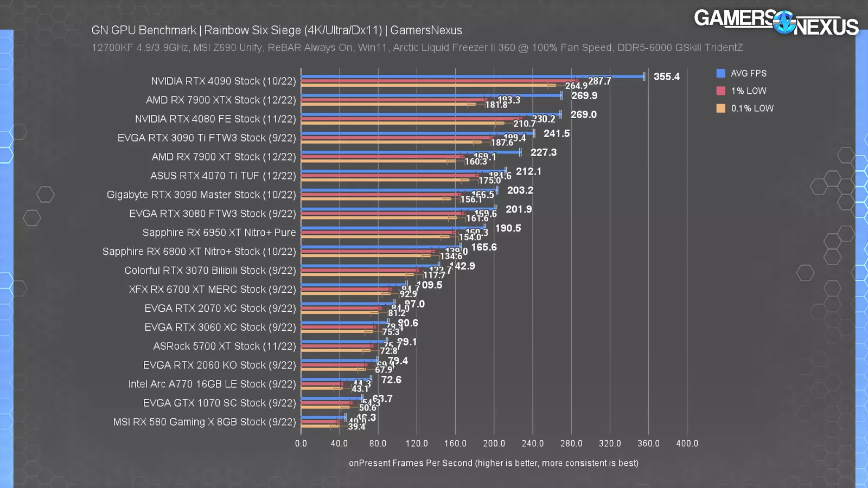Select the 241.5 value for RTX 3090 Ti
This screenshot has height=488, width=868.
pos(556,133)
